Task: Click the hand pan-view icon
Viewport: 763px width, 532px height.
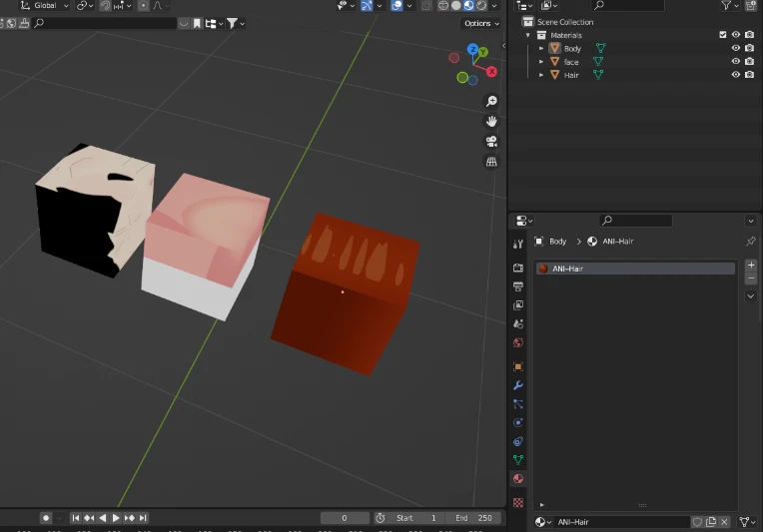Action: click(x=491, y=121)
